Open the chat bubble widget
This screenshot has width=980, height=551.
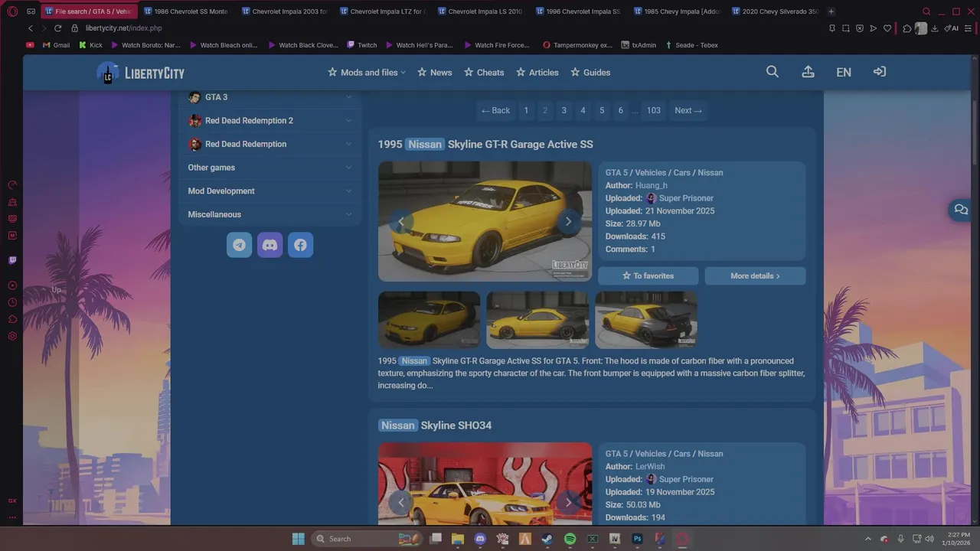click(x=961, y=210)
